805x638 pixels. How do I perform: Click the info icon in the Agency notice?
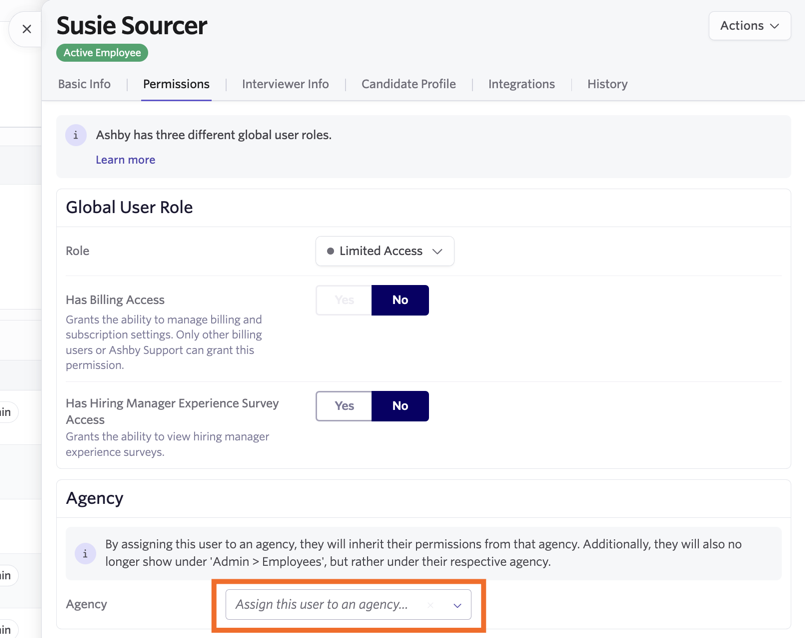(x=85, y=553)
